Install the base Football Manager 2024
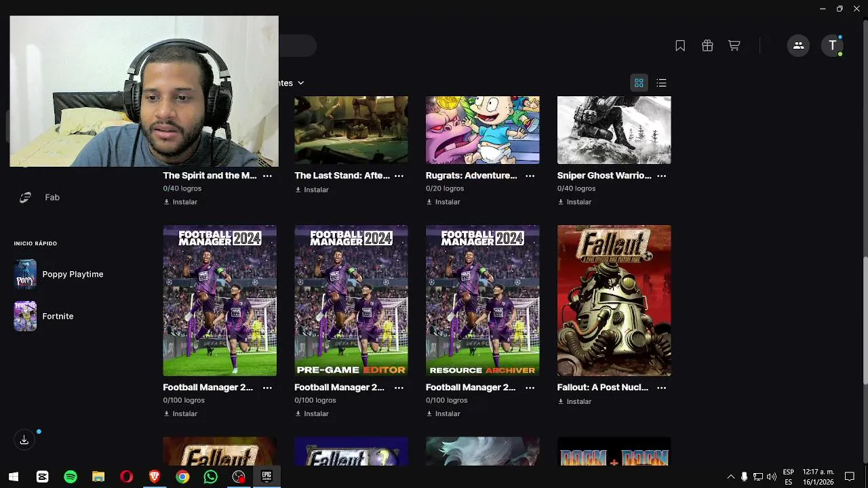This screenshot has height=488, width=868. (x=180, y=413)
